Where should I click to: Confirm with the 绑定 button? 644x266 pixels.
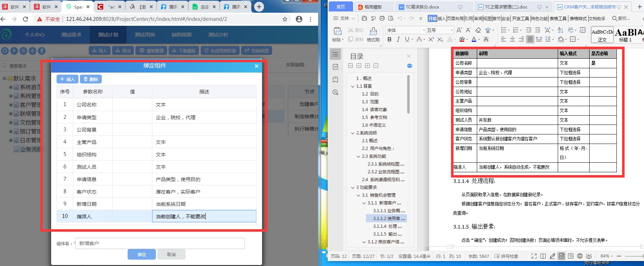142,254
